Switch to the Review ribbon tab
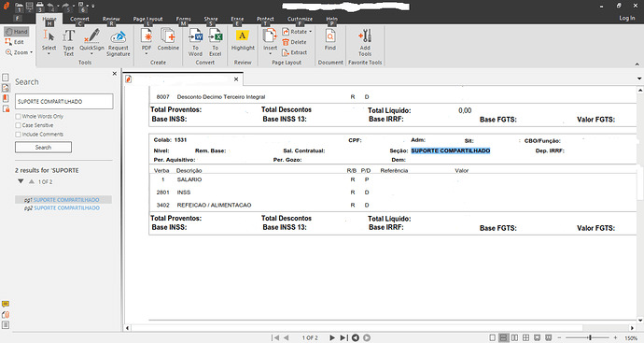Image resolution: width=644 pixels, height=343 pixels. 111,19
